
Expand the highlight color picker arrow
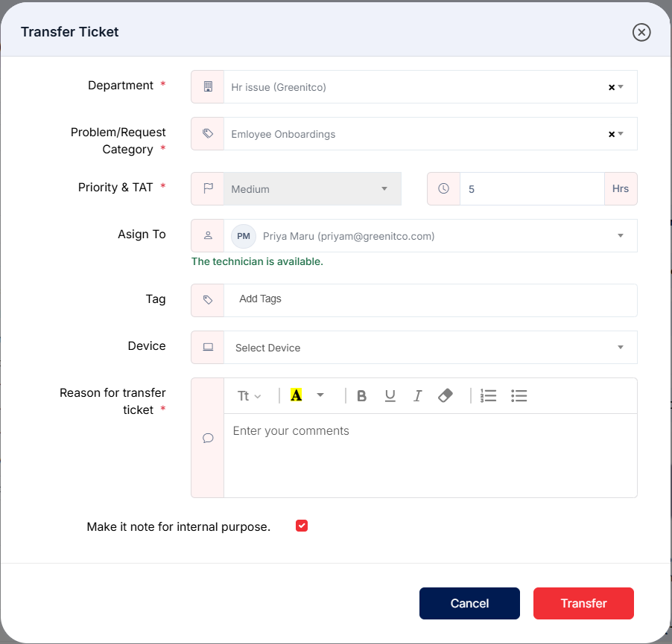[320, 395]
